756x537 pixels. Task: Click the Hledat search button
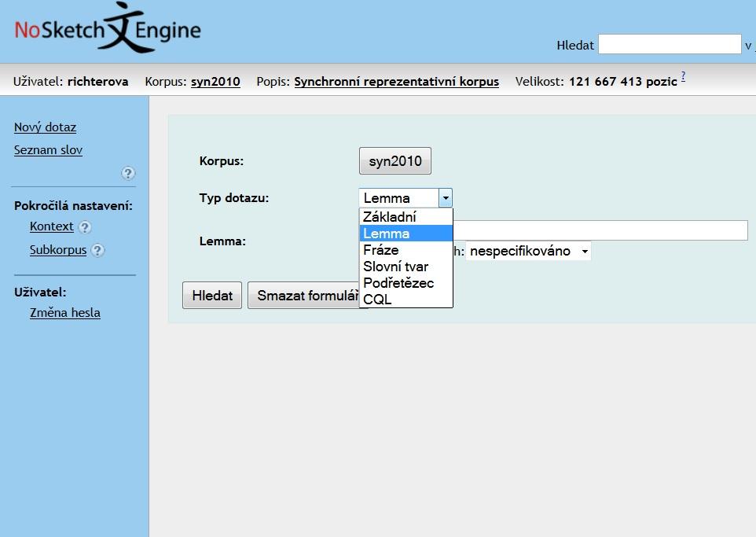point(212,296)
